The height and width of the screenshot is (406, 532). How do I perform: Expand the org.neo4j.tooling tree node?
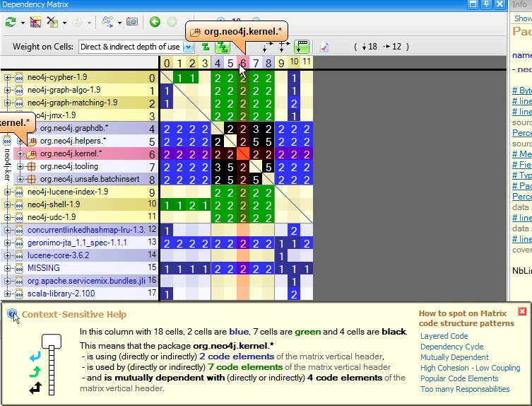[x=20, y=166]
